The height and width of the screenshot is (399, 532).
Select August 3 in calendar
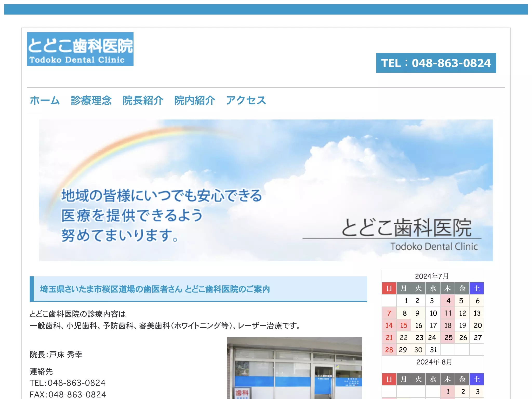(477, 391)
